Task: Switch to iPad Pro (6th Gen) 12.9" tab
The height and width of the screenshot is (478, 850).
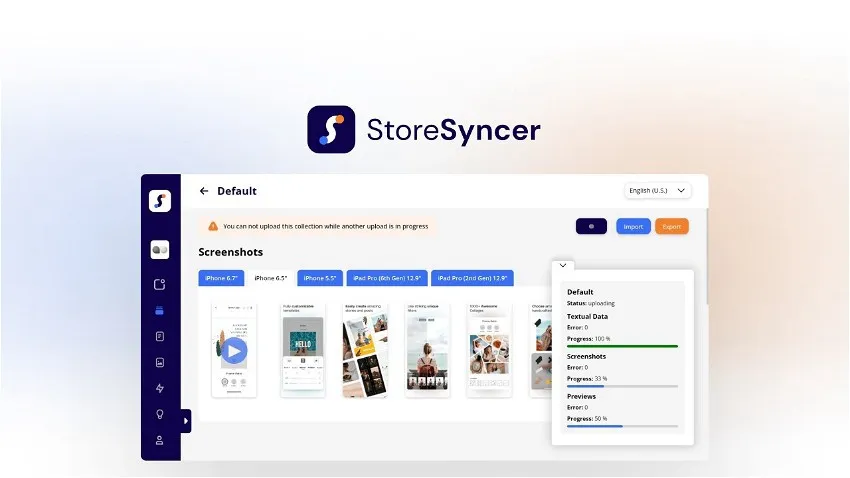Action: pyautogui.click(x=387, y=278)
